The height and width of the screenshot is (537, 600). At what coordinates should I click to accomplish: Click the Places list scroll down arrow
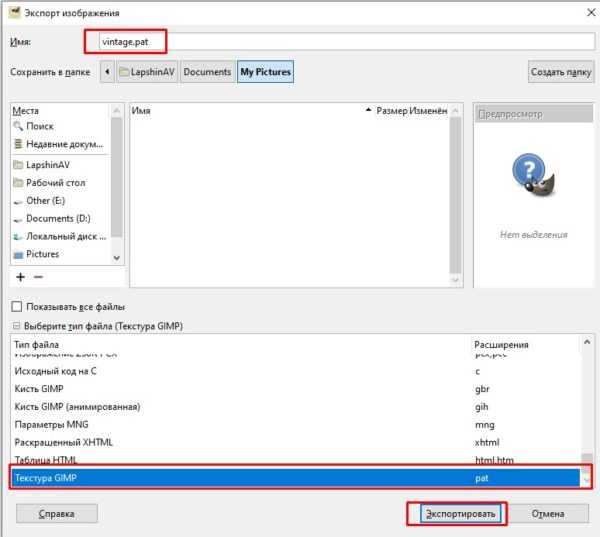[x=117, y=258]
